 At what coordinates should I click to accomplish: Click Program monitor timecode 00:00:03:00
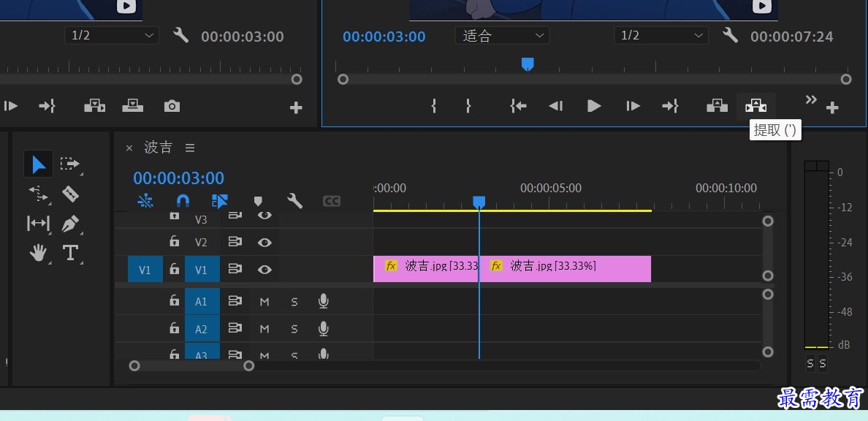tap(384, 37)
